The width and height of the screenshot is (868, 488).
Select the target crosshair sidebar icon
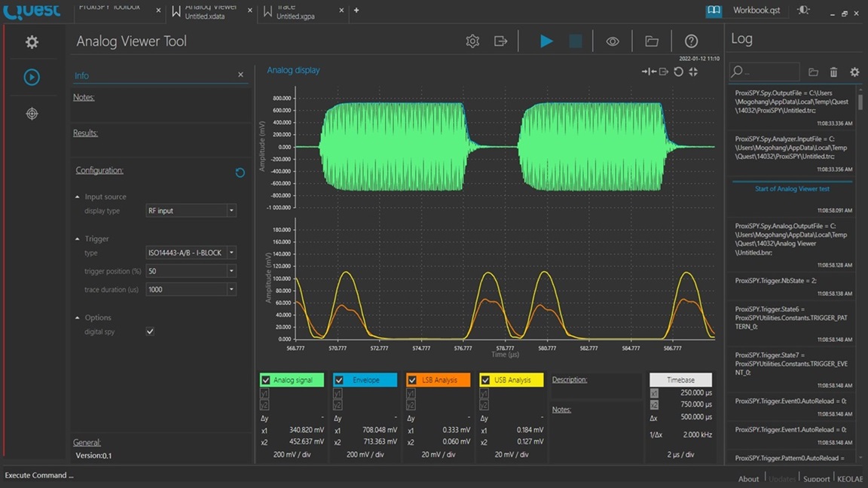(32, 114)
